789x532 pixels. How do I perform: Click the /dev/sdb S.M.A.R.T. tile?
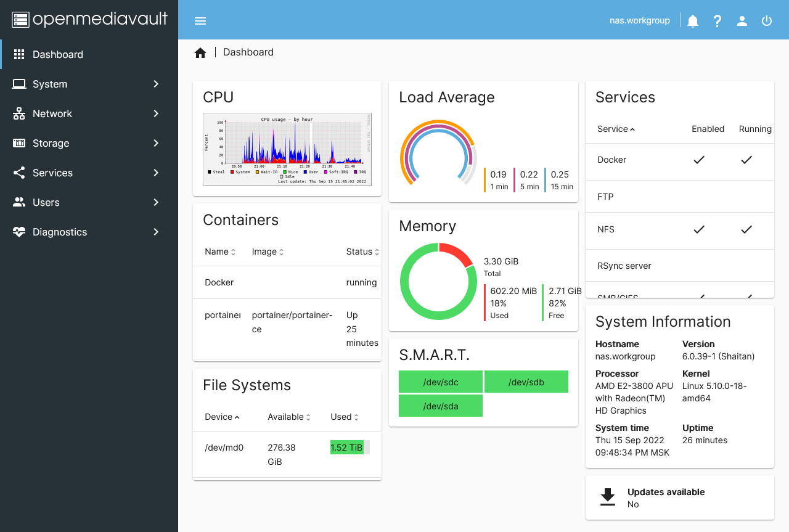tap(526, 382)
